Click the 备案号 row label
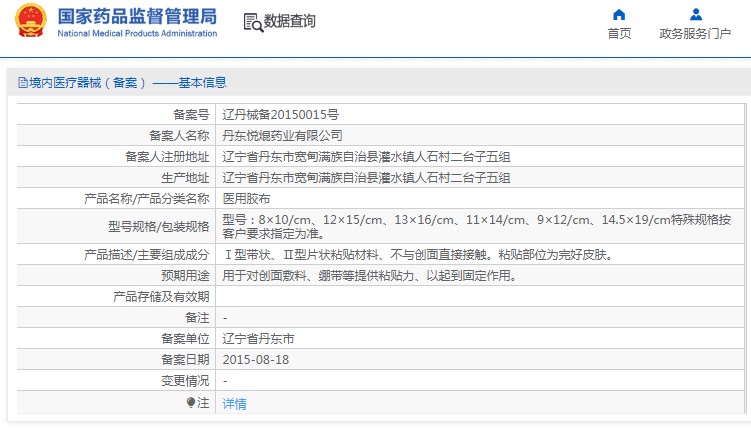The height and width of the screenshot is (429, 751). click(191, 115)
